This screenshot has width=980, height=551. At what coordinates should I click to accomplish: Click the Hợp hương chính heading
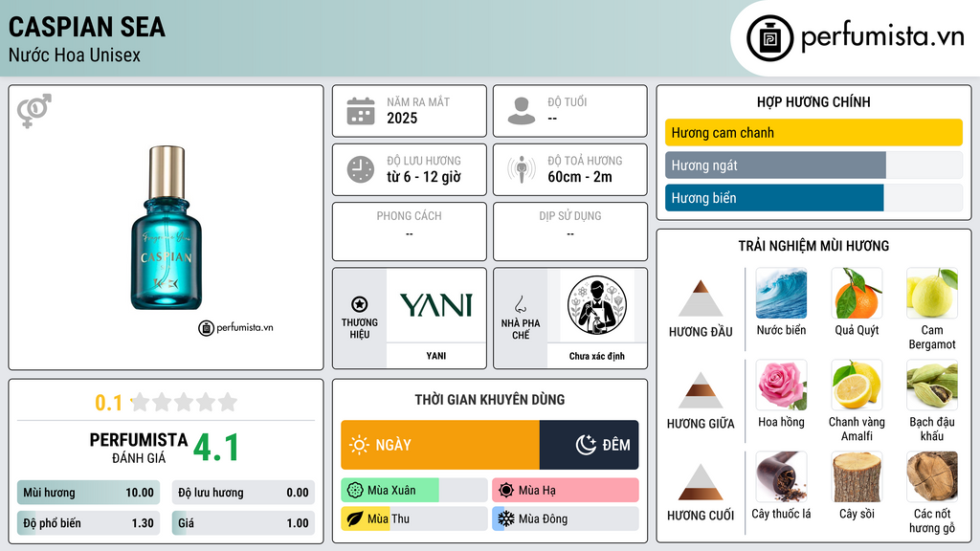[813, 101]
